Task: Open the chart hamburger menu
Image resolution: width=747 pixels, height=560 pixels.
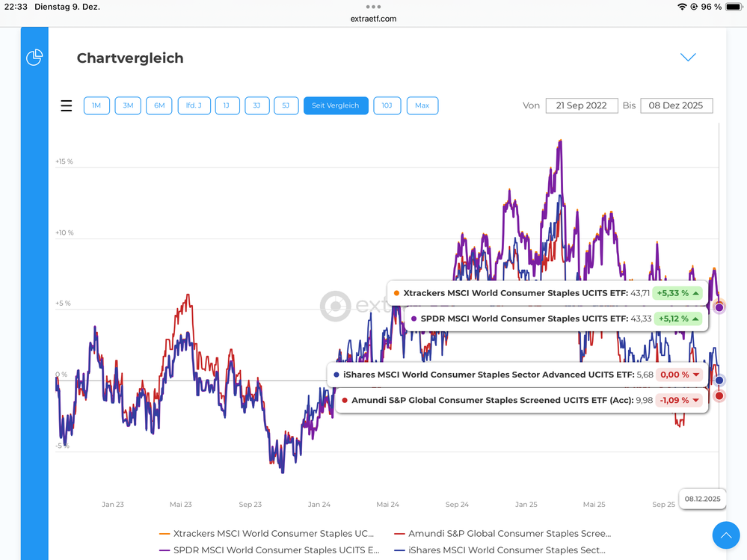Action: point(67,105)
